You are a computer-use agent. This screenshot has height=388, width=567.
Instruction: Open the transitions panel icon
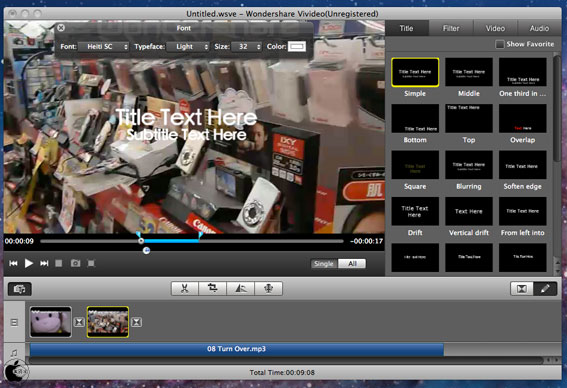521,289
